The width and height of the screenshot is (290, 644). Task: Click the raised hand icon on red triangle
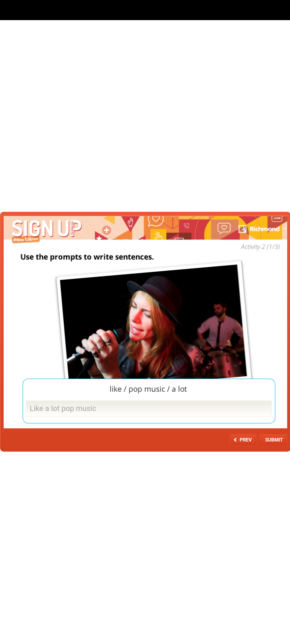130,222
